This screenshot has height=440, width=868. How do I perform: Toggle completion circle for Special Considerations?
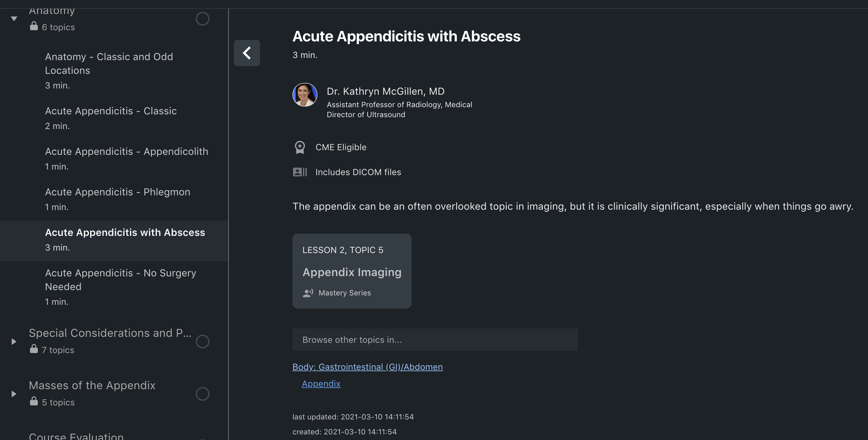(x=203, y=341)
